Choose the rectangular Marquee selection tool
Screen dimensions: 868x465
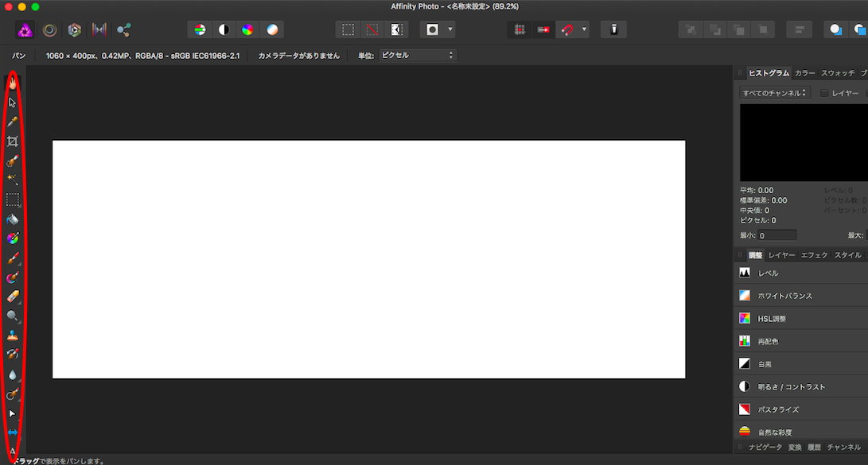(x=12, y=200)
